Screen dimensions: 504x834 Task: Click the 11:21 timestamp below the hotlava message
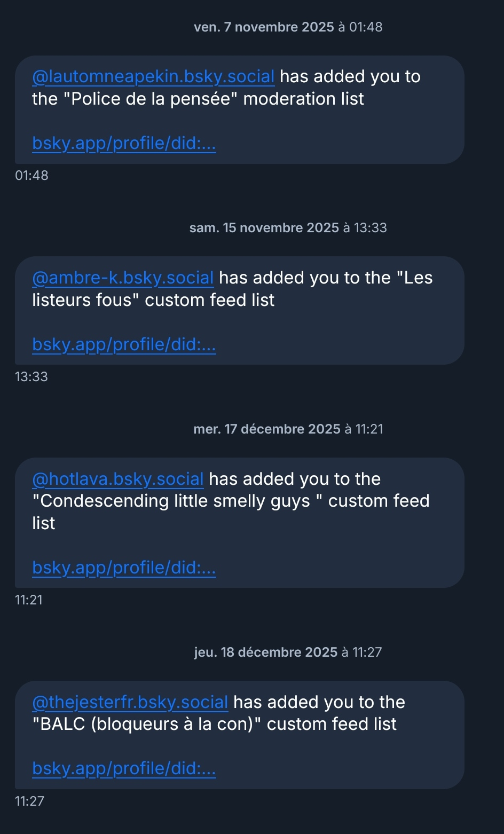pos(29,600)
